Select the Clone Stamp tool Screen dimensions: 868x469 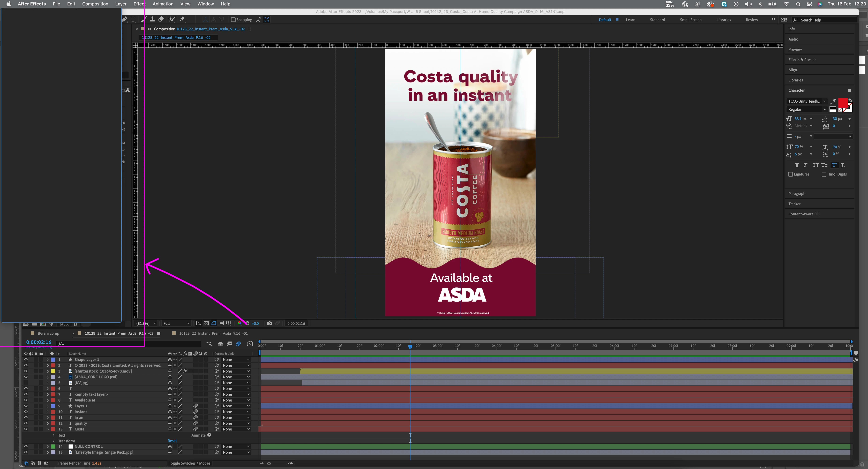point(152,20)
